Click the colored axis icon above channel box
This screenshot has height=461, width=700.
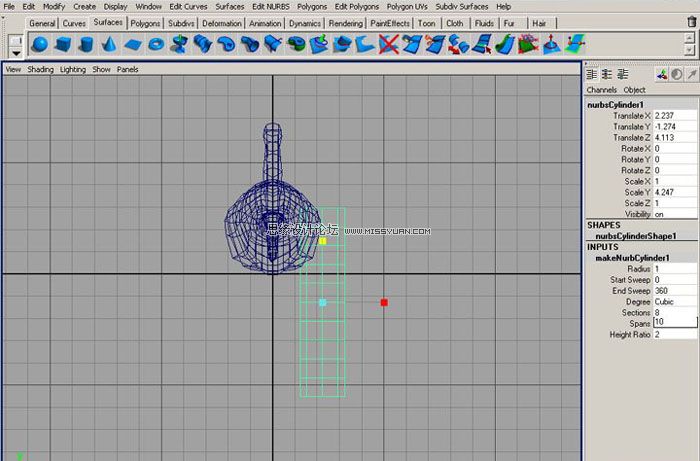coord(662,74)
